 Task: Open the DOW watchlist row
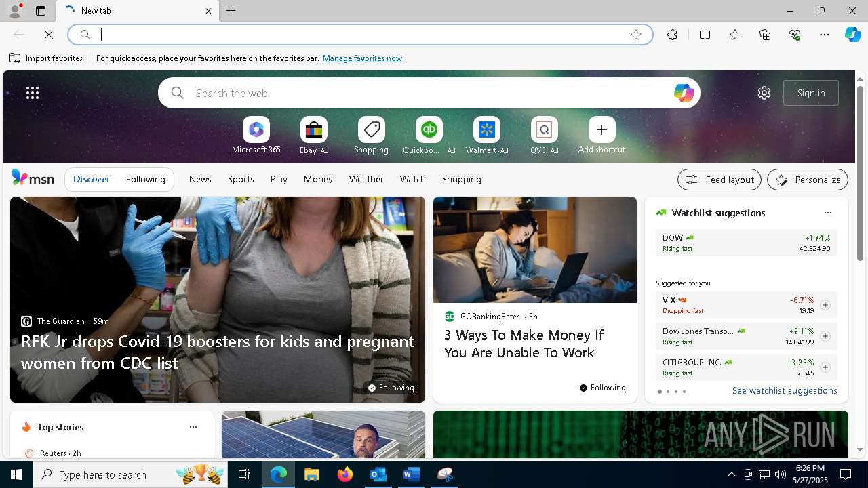(746, 243)
